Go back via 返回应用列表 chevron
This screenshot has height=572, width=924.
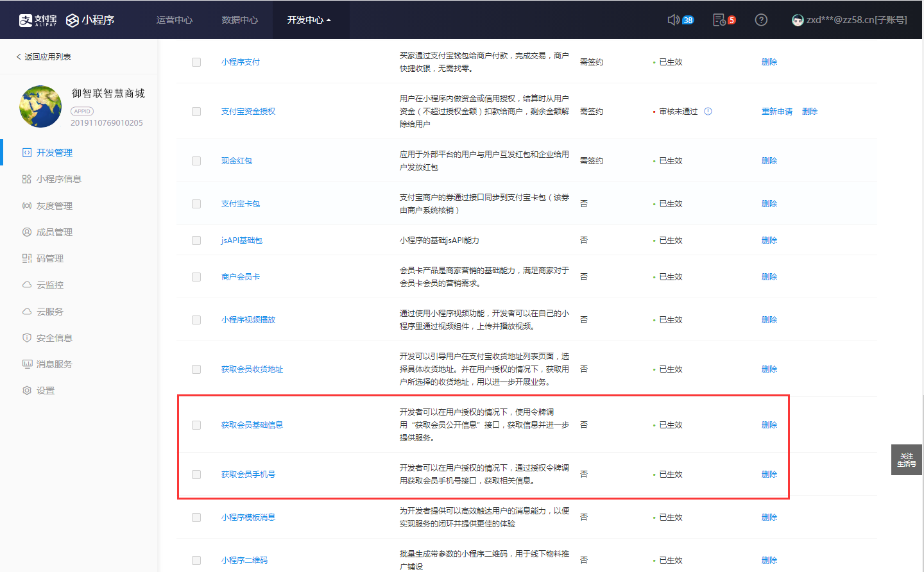19,57
